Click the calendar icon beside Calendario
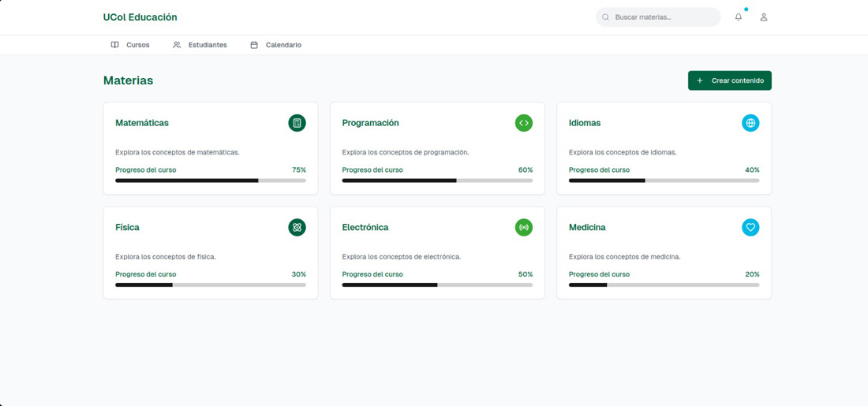The height and width of the screenshot is (406, 868). pos(254,45)
